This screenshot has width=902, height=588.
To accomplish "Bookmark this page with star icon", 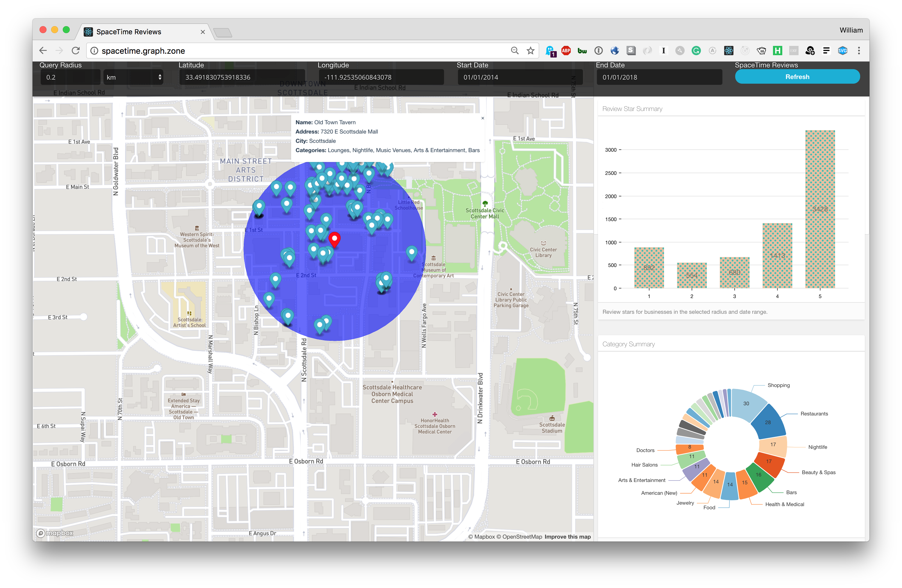I will [531, 51].
